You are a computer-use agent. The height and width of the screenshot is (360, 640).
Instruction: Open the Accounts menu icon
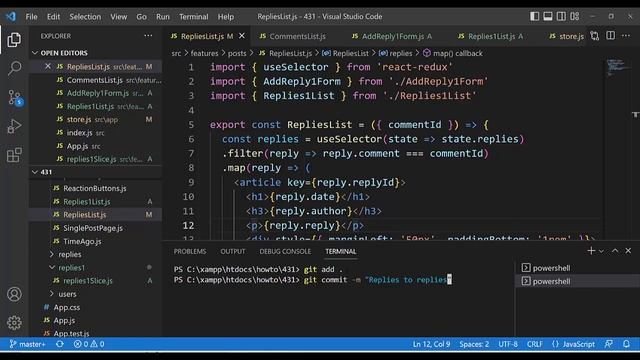[x=14, y=294]
